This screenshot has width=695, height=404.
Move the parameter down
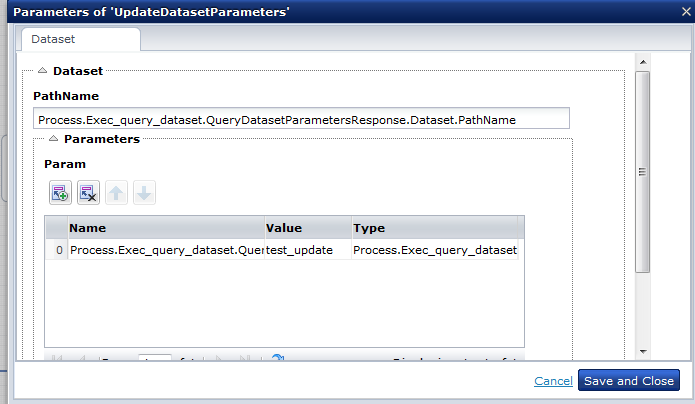(x=144, y=193)
